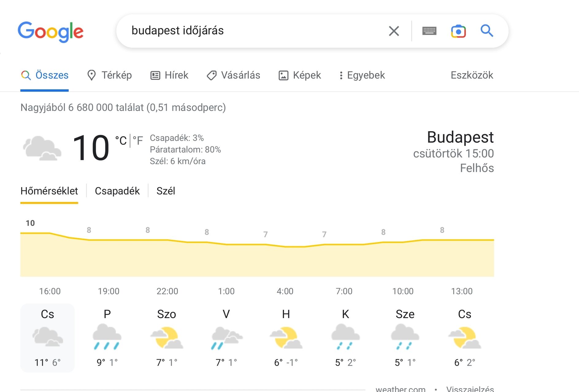The height and width of the screenshot is (392, 579).
Task: Click into the search query field
Action: point(245,31)
